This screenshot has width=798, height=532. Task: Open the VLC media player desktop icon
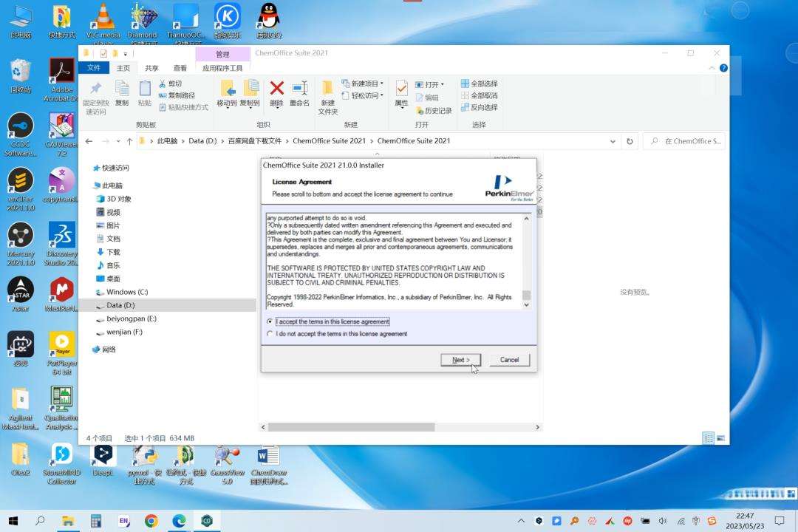pos(103,22)
